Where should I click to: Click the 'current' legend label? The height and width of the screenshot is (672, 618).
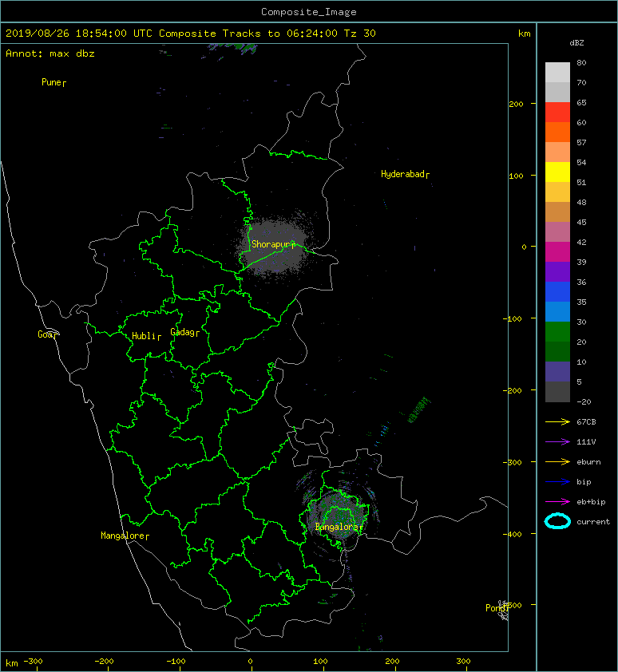tap(593, 522)
